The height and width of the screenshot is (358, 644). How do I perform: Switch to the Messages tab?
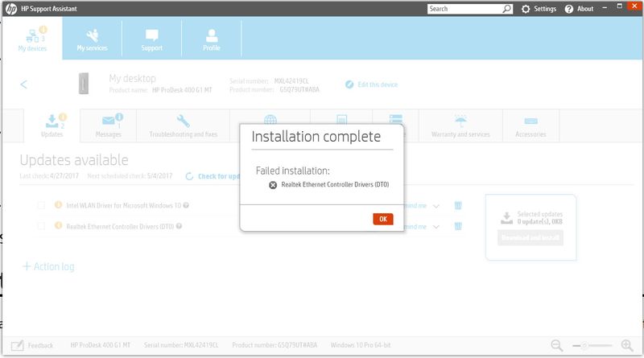[x=109, y=126]
